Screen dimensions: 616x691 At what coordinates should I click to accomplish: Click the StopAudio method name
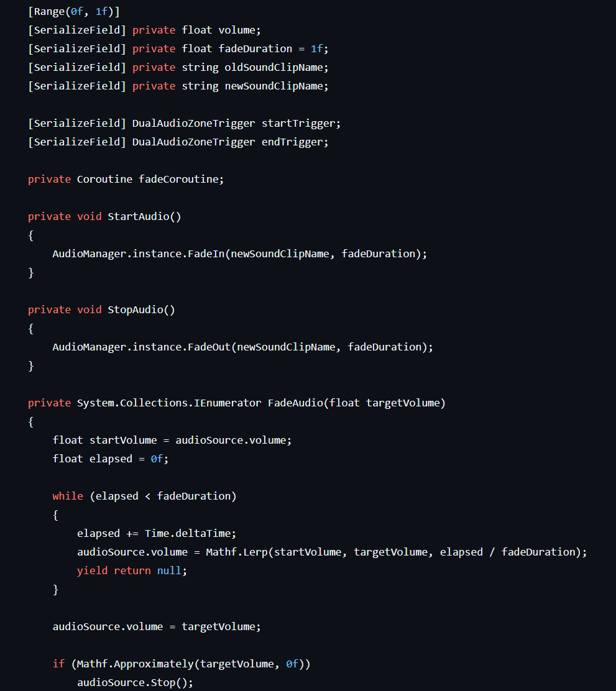click(x=135, y=309)
